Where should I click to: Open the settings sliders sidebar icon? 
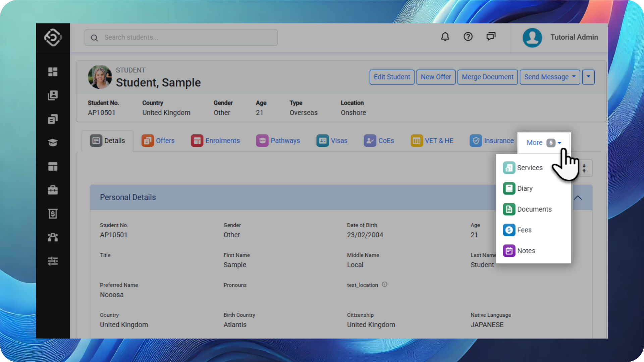[x=53, y=261]
